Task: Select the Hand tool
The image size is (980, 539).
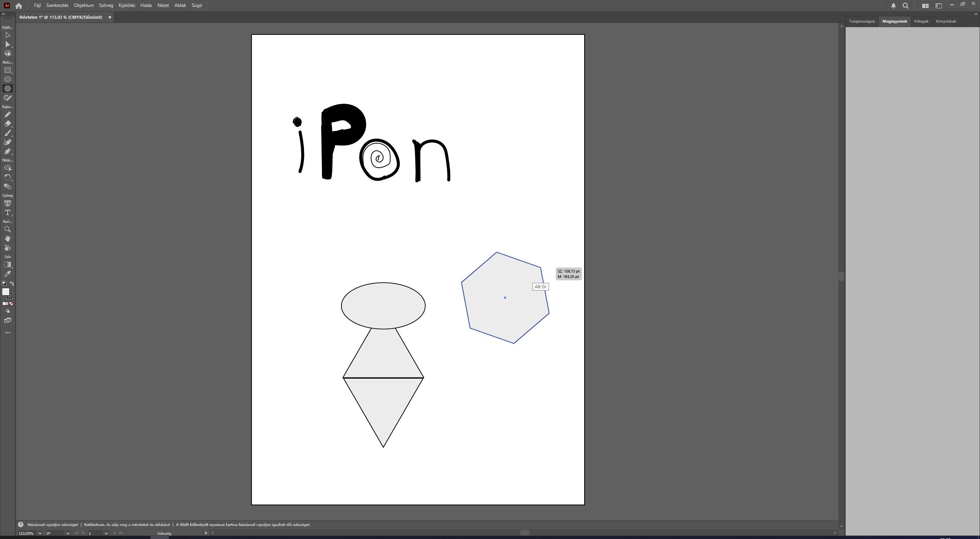Action: point(7,238)
